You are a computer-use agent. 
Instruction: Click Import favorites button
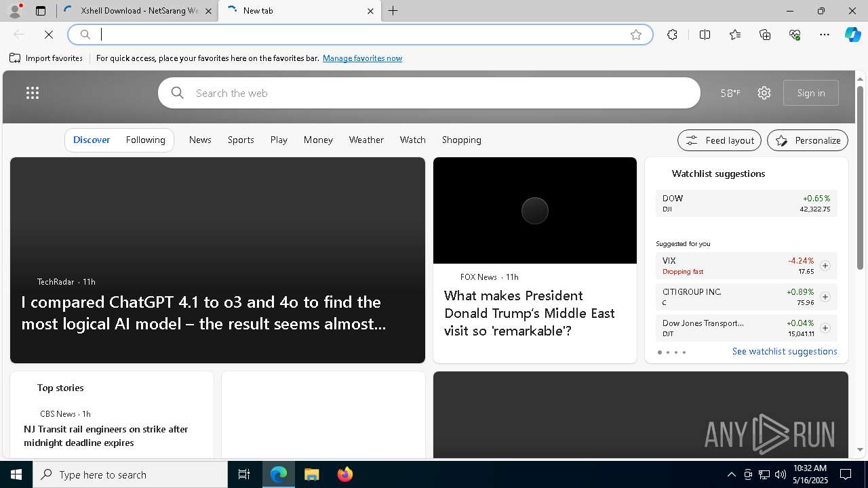46,58
